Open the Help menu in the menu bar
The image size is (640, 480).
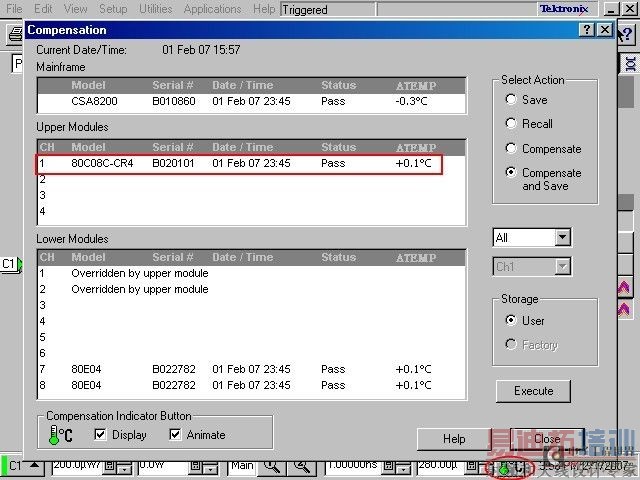point(264,9)
